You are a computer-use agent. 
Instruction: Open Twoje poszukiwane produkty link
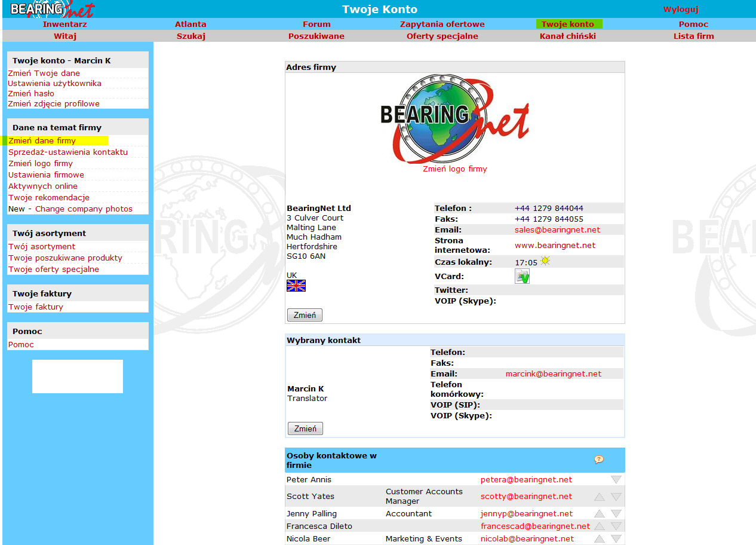(65, 258)
